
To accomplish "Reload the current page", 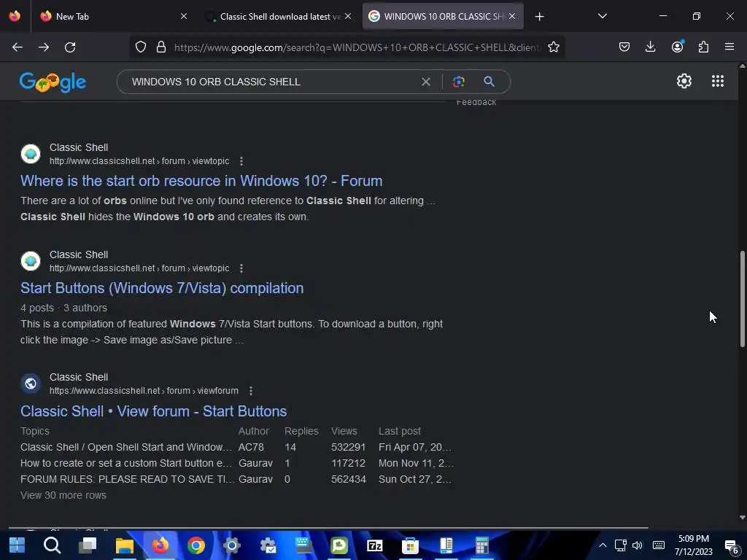I will (70, 47).
